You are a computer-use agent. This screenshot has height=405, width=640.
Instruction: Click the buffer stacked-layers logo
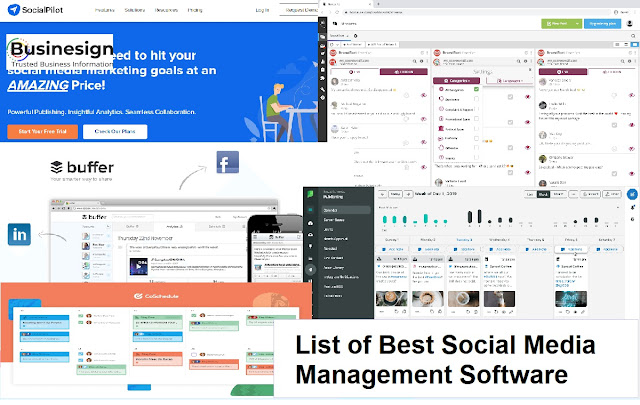56,167
